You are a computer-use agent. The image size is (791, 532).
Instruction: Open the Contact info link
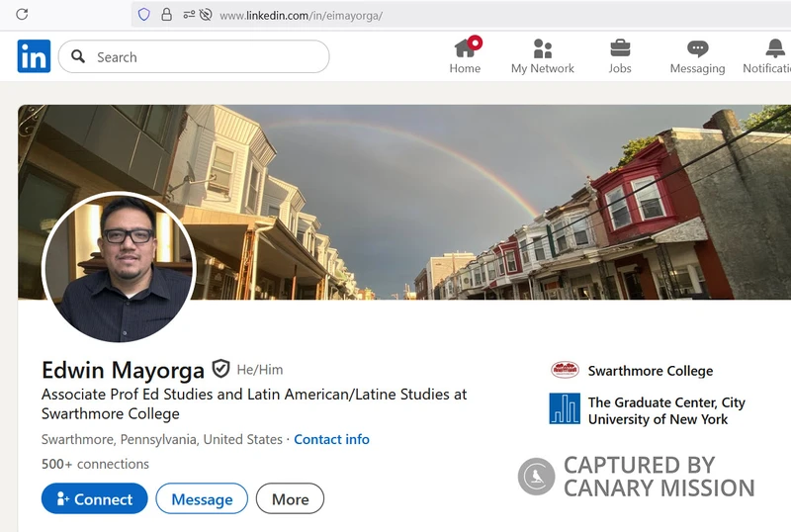coord(331,439)
